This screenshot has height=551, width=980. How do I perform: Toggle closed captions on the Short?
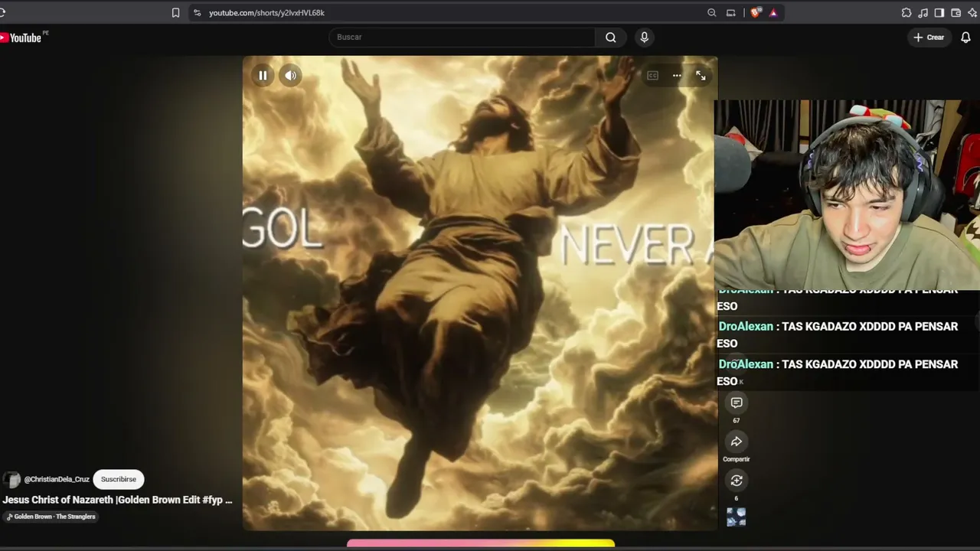pos(652,76)
